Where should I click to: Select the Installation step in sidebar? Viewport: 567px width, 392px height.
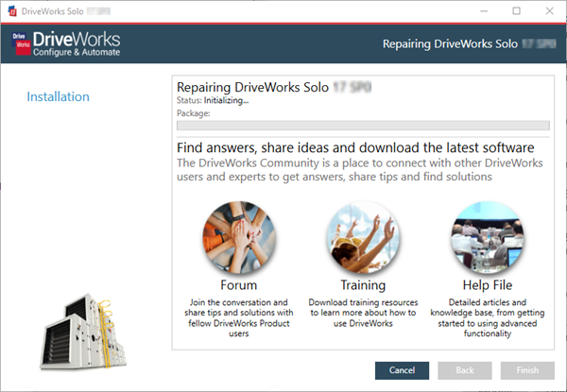59,96
